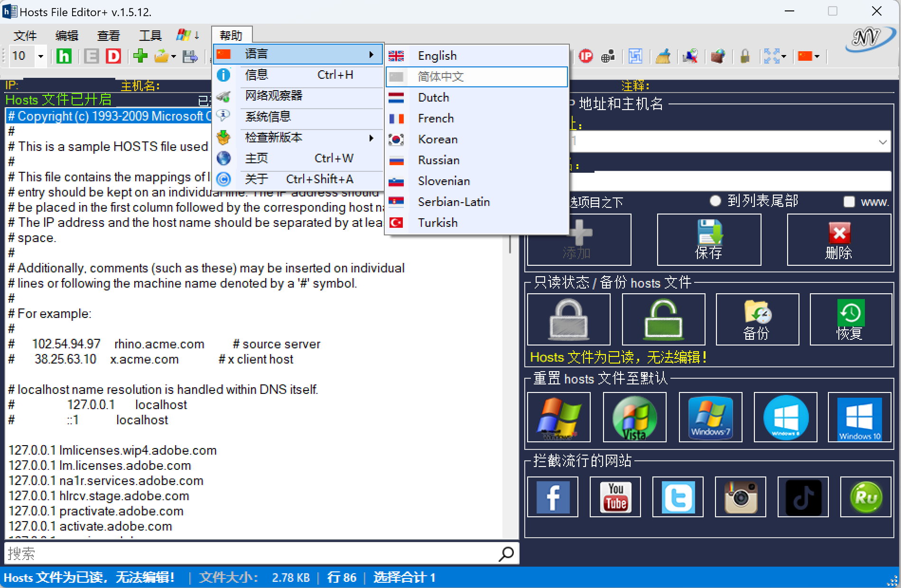The height and width of the screenshot is (588, 901).
Task: Open the '查看' menu
Action: tap(109, 36)
